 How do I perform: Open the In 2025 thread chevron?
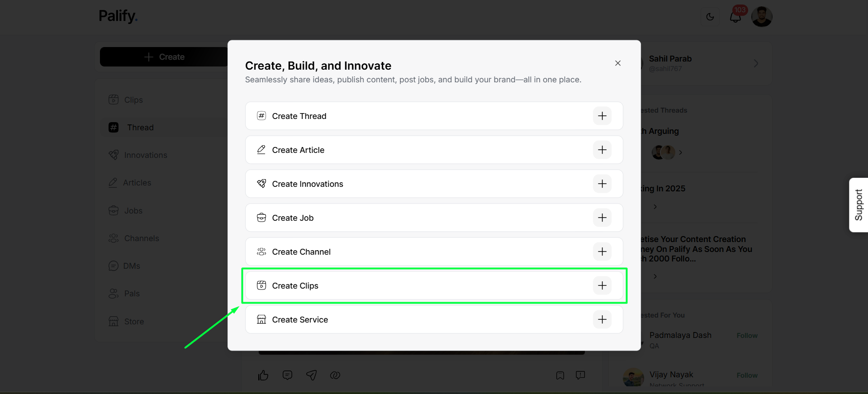[655, 207]
